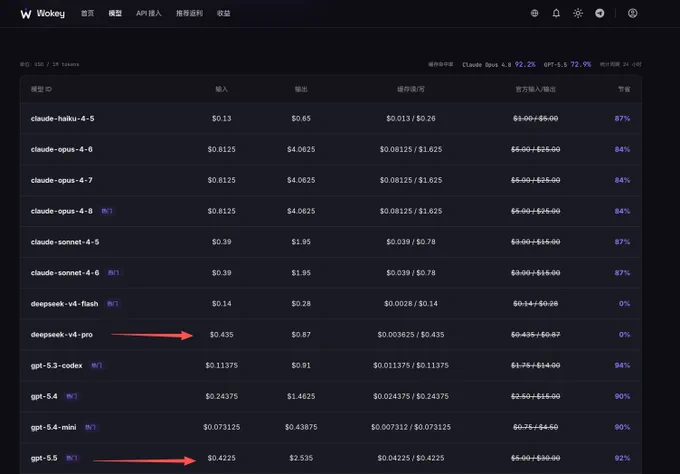Select model ID claude-sonnet-4-5

(65, 242)
